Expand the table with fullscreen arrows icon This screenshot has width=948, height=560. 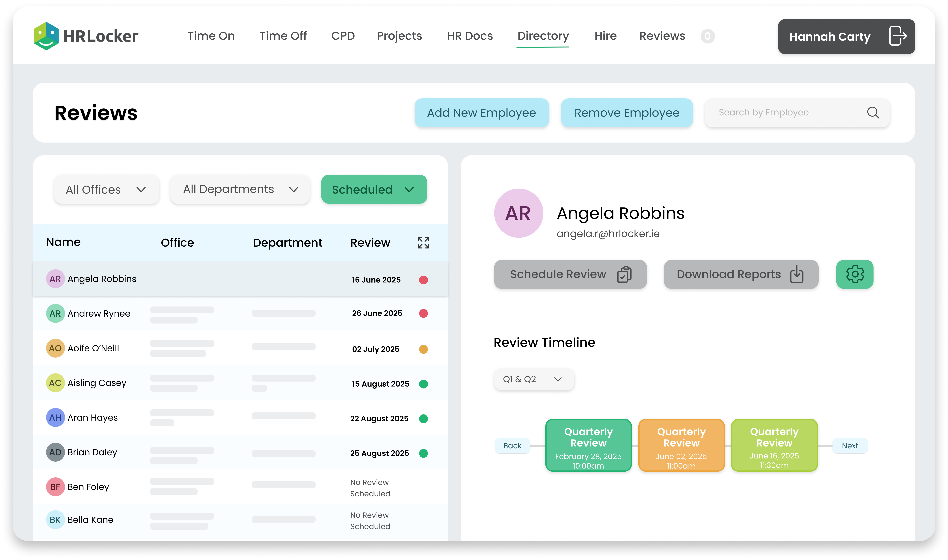[423, 243]
